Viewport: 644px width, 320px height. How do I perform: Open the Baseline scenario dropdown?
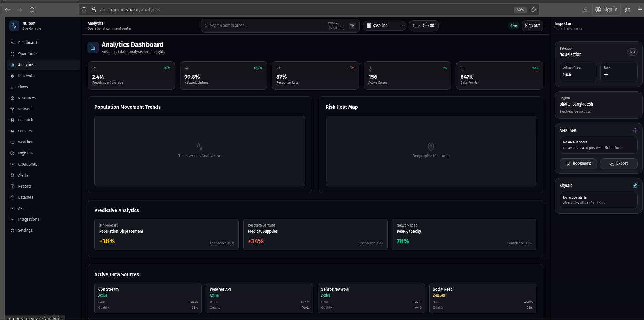(384, 26)
